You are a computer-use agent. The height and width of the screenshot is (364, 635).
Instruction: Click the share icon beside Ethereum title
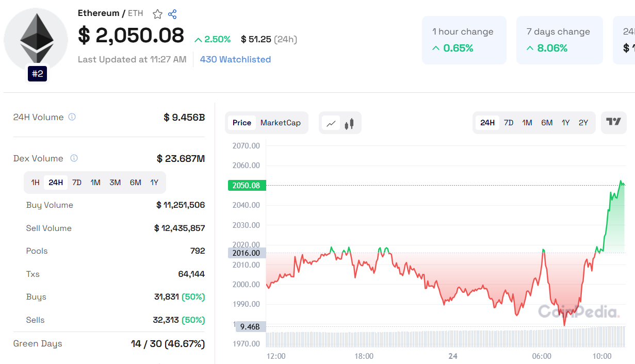173,14
